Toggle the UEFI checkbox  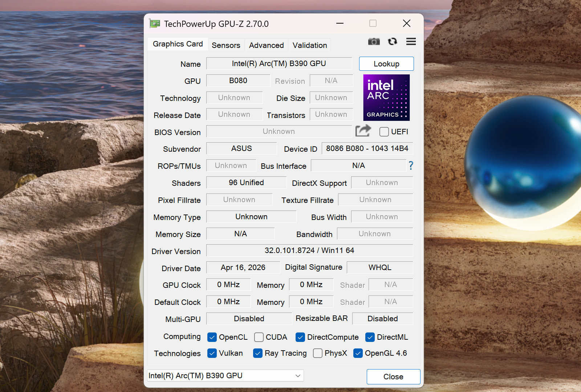pyautogui.click(x=384, y=131)
